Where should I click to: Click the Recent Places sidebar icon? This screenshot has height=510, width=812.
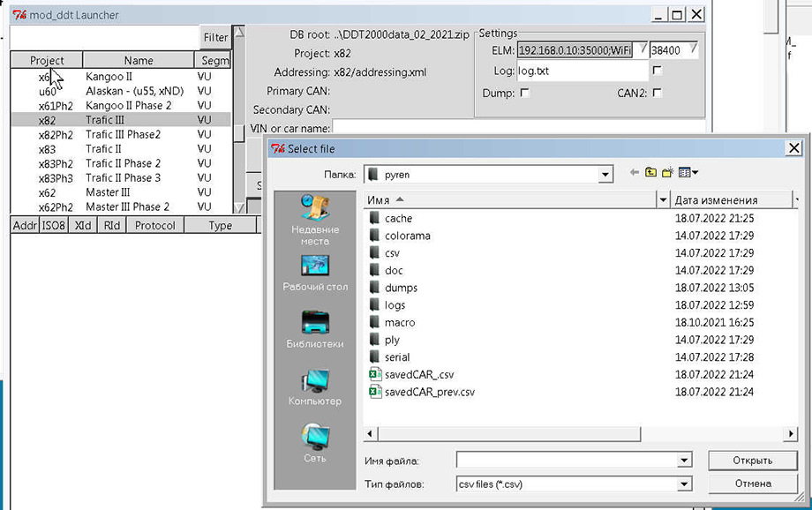click(314, 212)
